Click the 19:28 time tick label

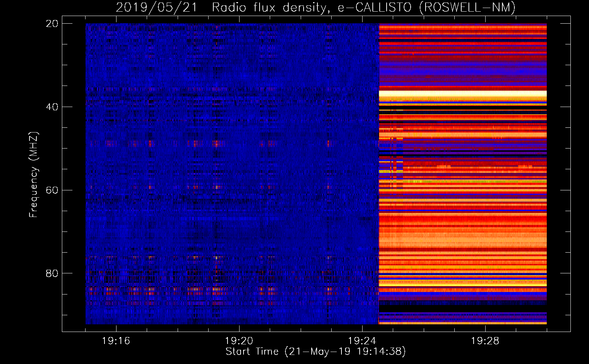click(485, 341)
